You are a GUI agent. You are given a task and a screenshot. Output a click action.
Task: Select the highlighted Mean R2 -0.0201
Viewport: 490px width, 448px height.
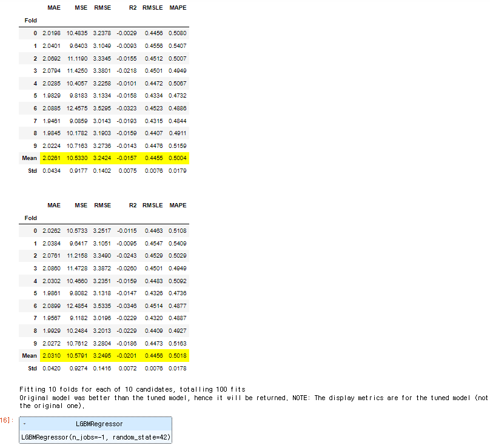click(x=127, y=355)
